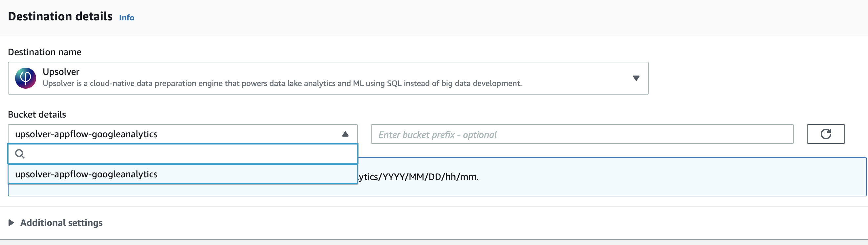Image resolution: width=868 pixels, height=245 pixels.
Task: Click the Upsolver description text
Action: click(x=282, y=83)
